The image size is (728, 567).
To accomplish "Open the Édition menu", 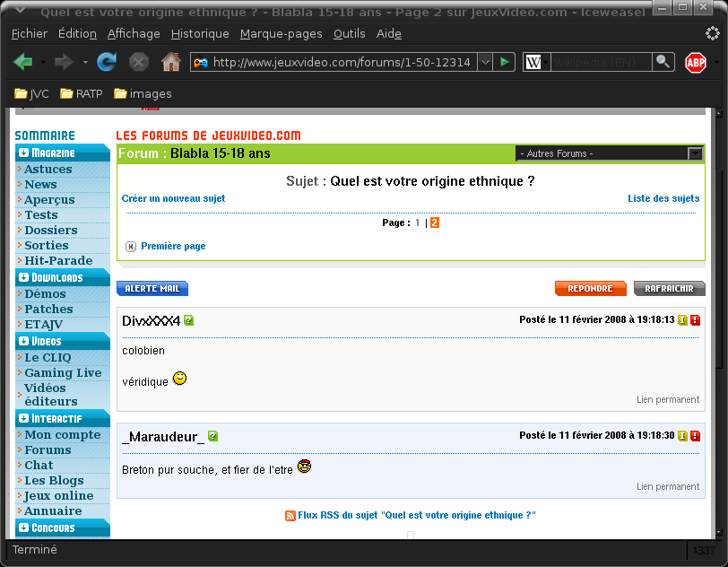I will coord(77,34).
